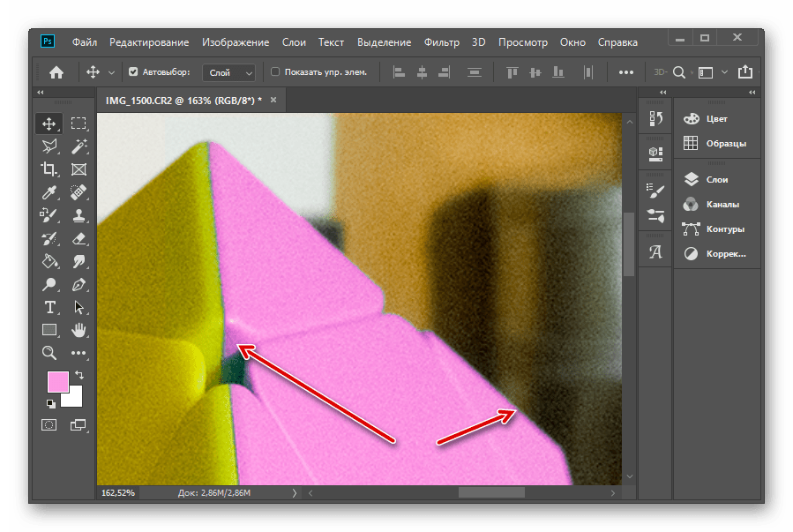Expand the collapsed tools panel arrows
The width and height of the screenshot is (793, 532).
pyautogui.click(x=41, y=93)
